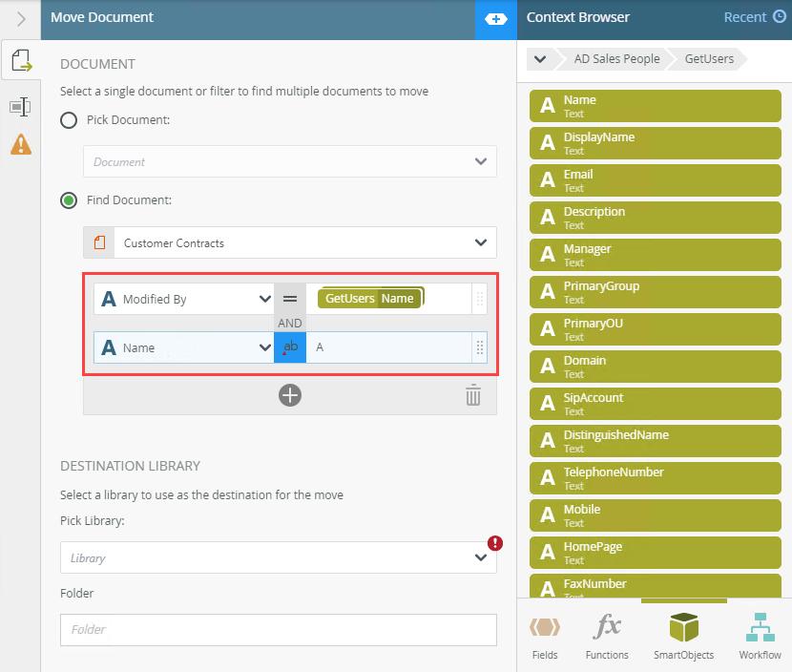
Task: Open the warning errors tab icon
Action: point(20,144)
